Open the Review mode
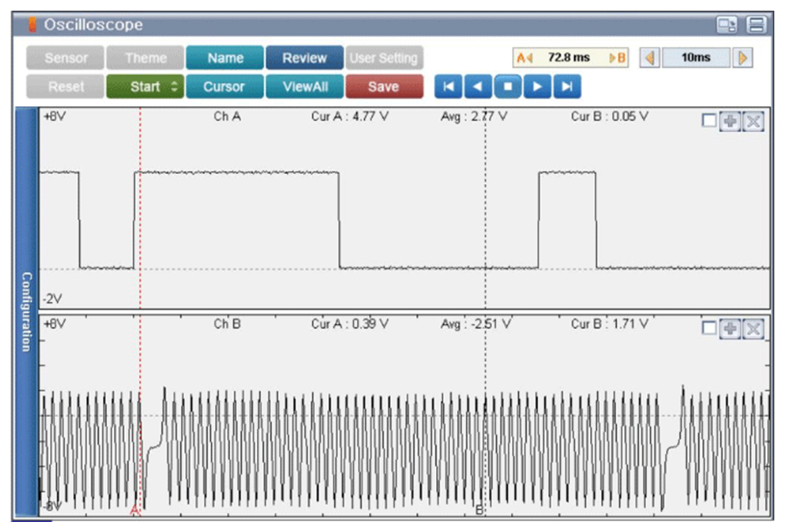The width and height of the screenshot is (785, 532). click(304, 59)
